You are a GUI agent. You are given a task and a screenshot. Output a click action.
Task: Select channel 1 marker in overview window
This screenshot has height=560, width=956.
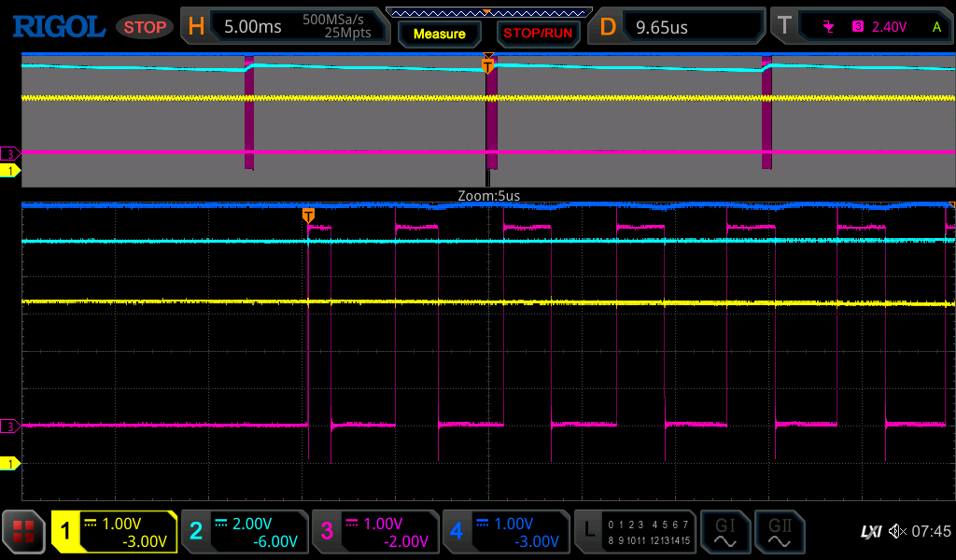pyautogui.click(x=9, y=171)
